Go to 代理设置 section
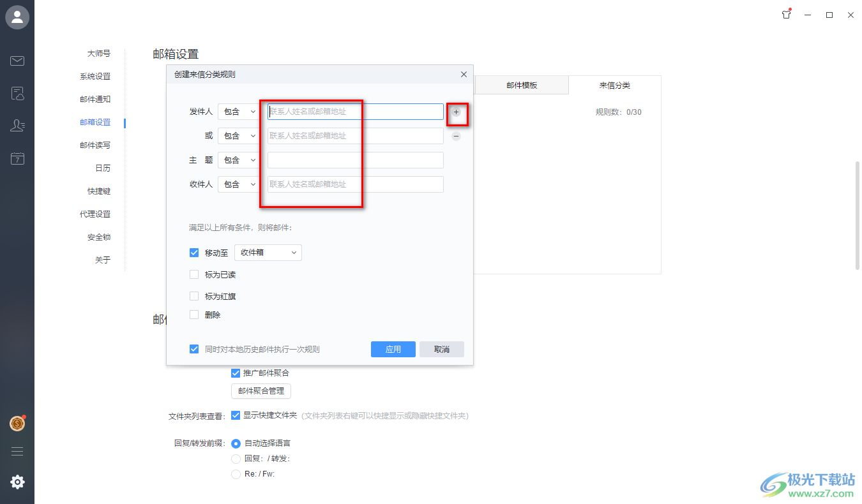 tap(95, 214)
